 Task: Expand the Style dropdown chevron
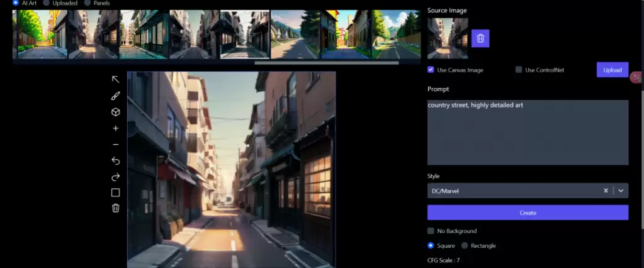coord(621,191)
